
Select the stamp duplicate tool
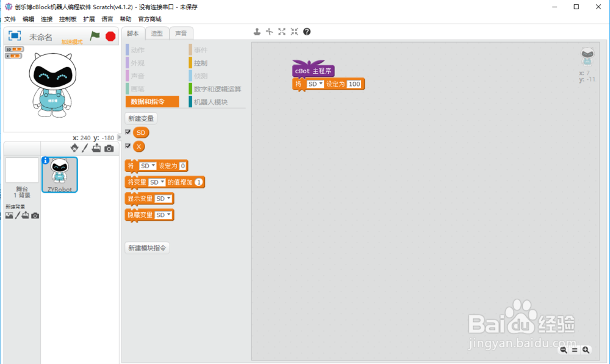[x=257, y=31]
